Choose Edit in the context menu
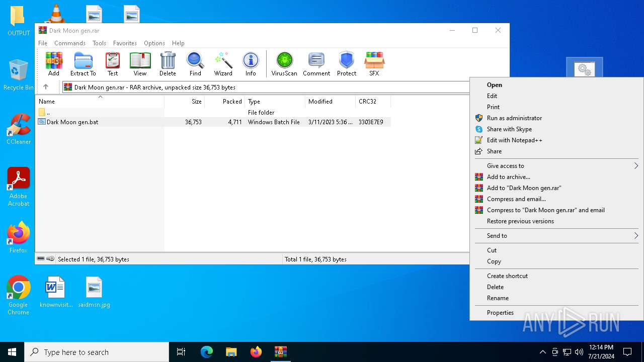 [556, 96]
